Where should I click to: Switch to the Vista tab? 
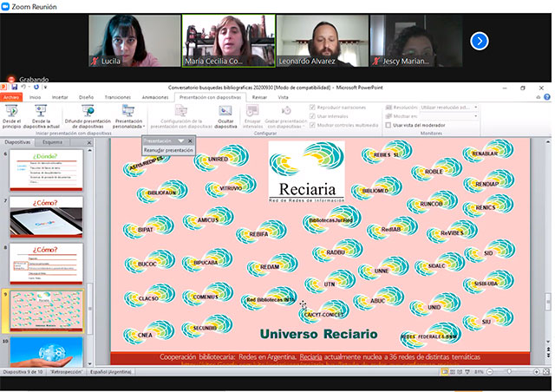[x=283, y=97]
